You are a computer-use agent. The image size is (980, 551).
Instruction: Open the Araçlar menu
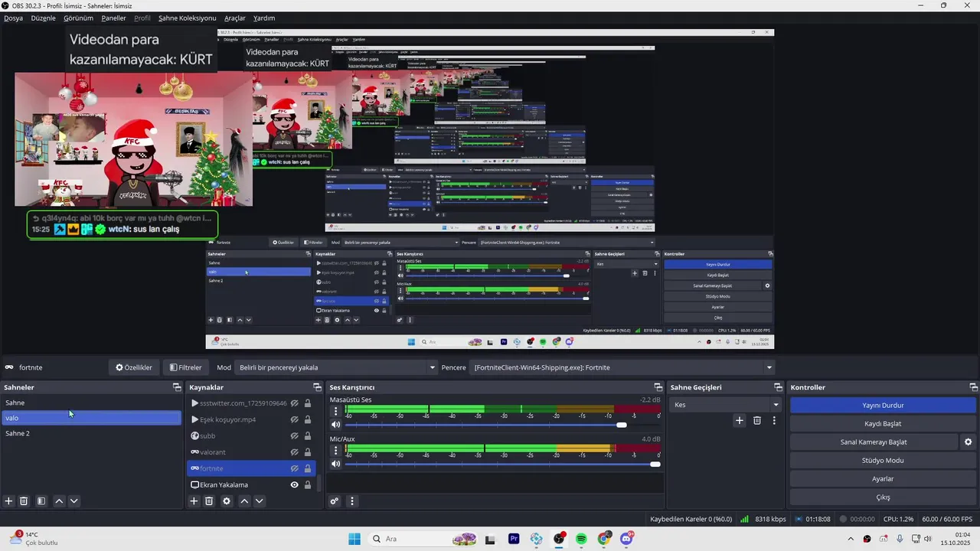click(x=235, y=18)
